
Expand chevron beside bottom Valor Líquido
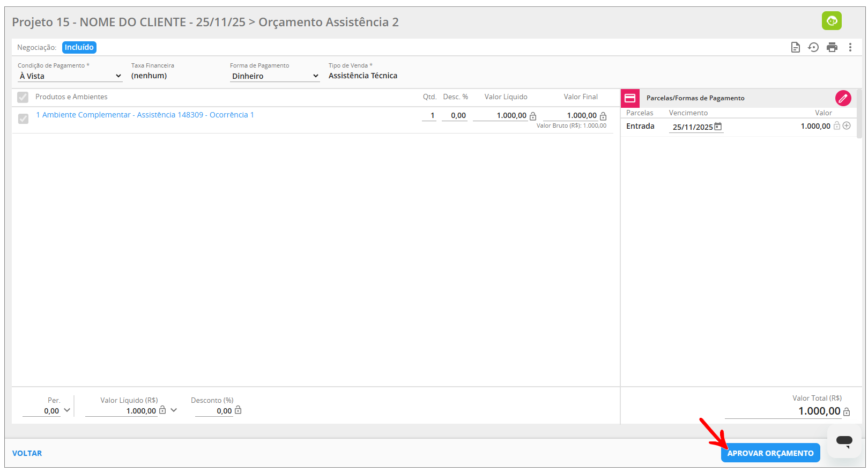174,410
